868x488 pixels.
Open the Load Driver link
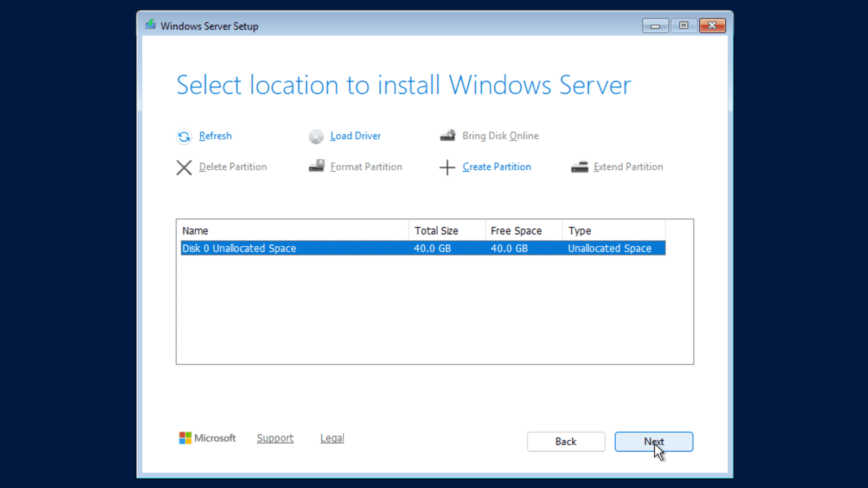[355, 136]
